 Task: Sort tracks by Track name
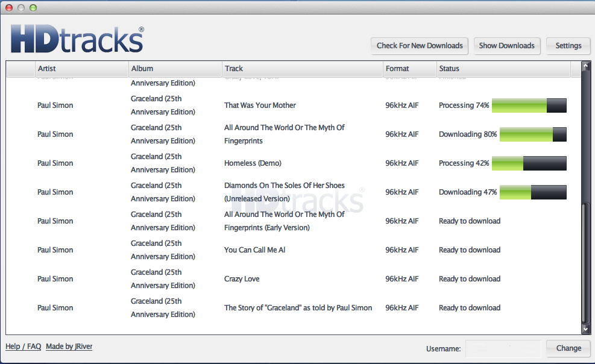tap(301, 68)
